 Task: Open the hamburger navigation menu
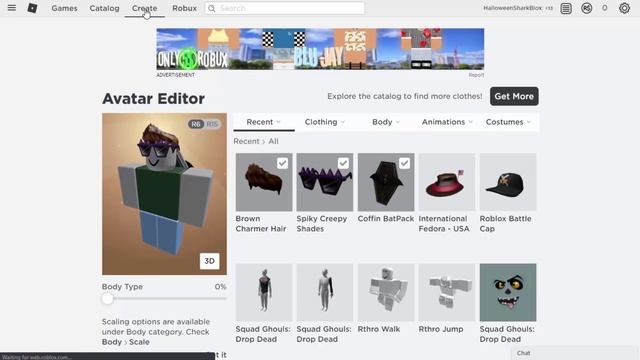click(12, 8)
